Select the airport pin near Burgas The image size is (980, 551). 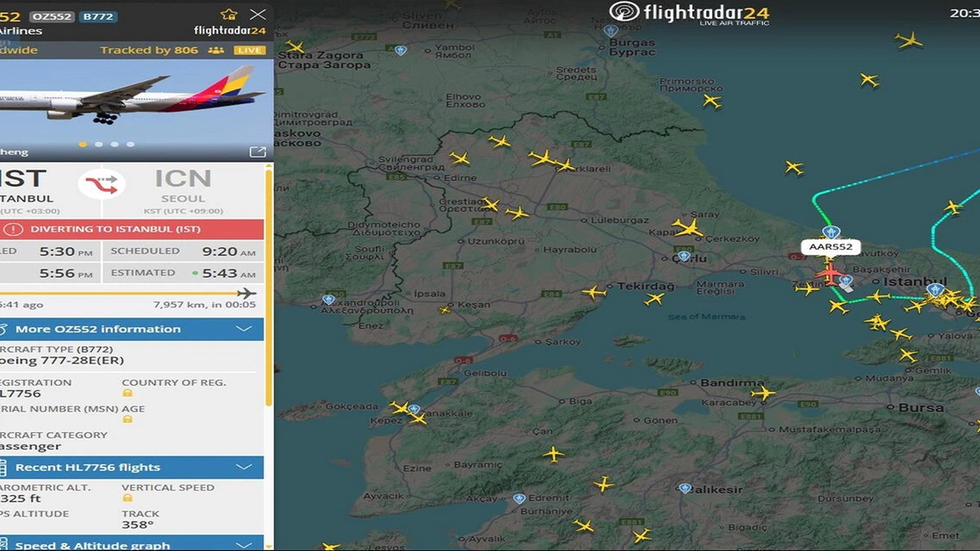click(x=610, y=31)
